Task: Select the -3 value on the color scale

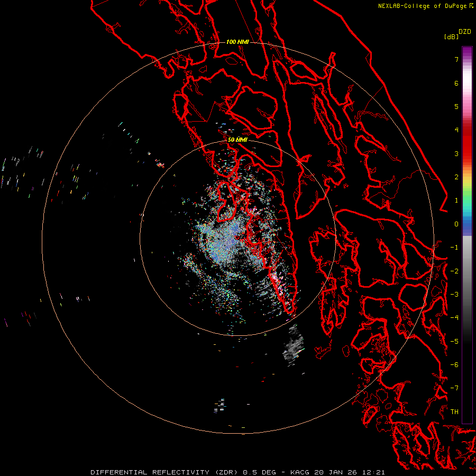Action: coord(454,295)
